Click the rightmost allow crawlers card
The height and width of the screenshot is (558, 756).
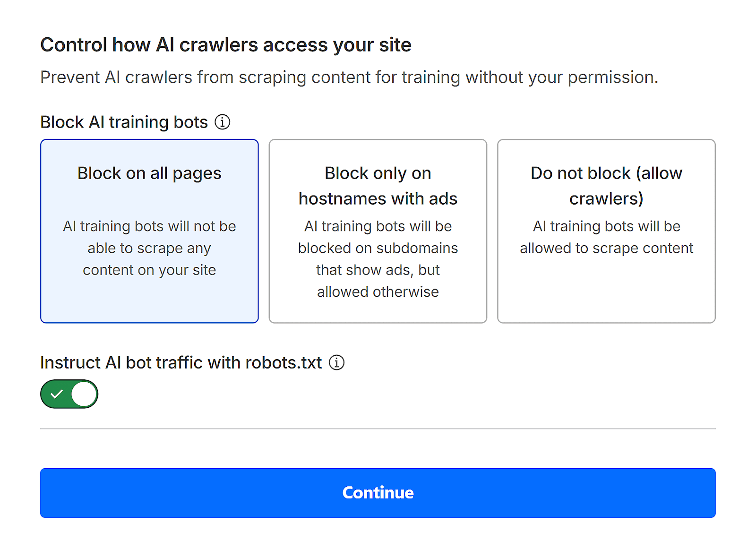coord(606,231)
